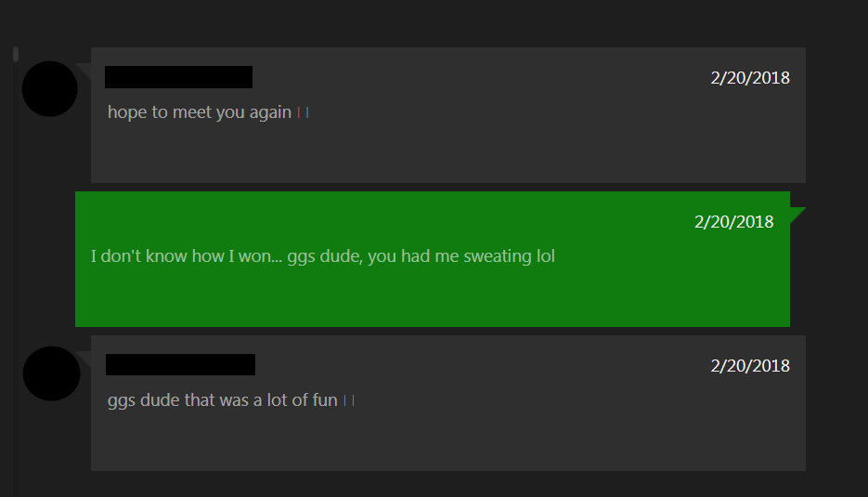Select the 'hope to meet you again' message text
Screen dimensions: 868x497
(x=200, y=112)
